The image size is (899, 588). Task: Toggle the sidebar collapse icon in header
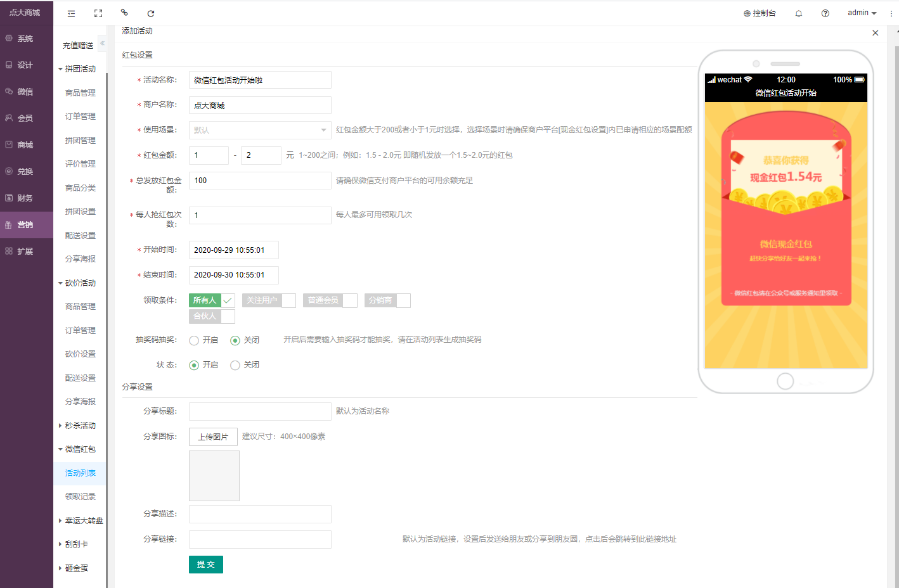pyautogui.click(x=71, y=13)
